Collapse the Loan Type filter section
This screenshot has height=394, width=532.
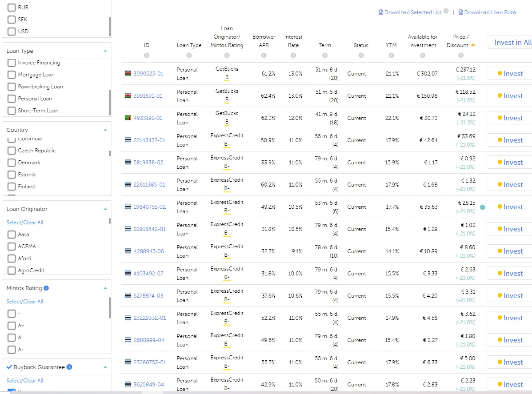[105, 51]
